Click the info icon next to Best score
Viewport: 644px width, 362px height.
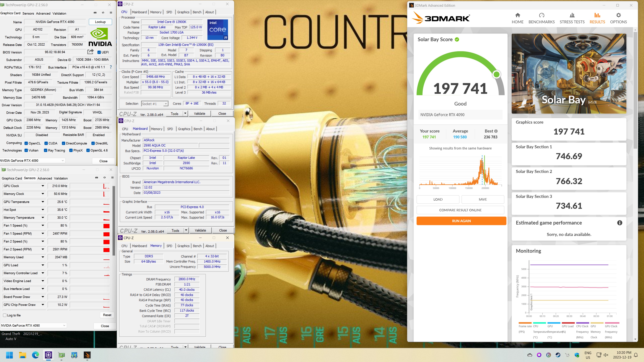(496, 131)
